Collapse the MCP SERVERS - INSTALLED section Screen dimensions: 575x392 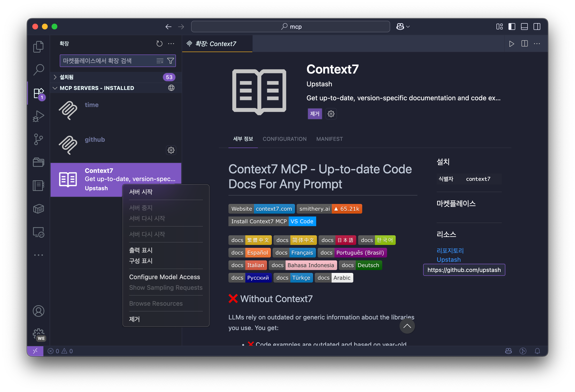coord(55,88)
